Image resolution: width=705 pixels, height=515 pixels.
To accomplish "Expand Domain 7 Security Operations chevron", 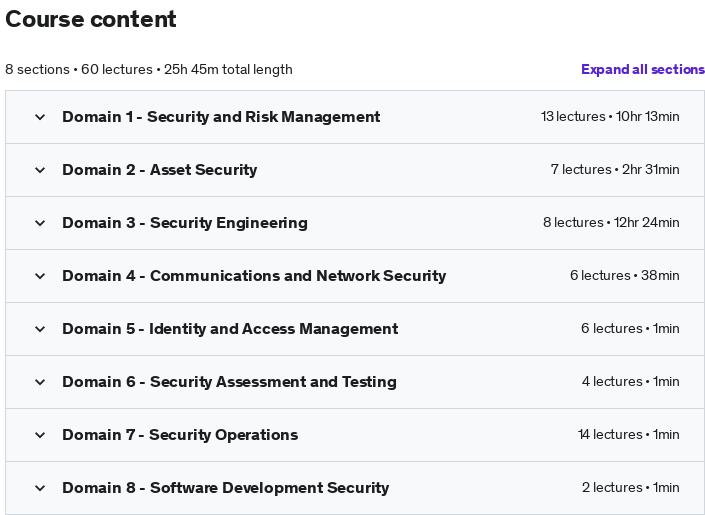I will [40, 435].
